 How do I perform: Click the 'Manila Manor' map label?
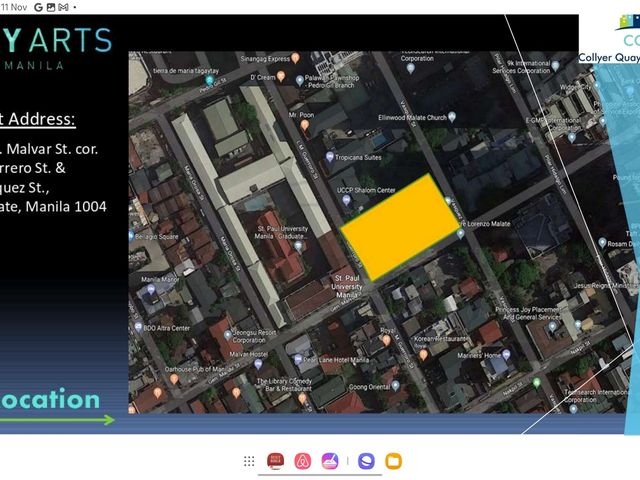click(160, 280)
